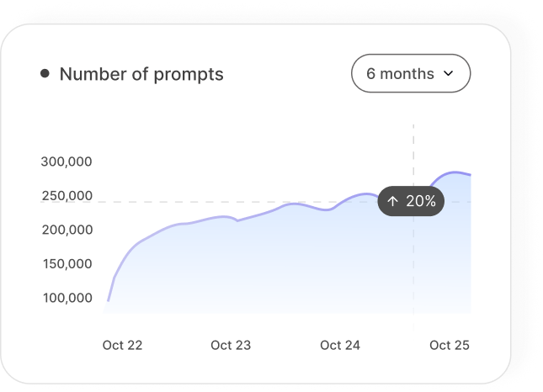Click the Oct 24 axis label

click(x=340, y=345)
